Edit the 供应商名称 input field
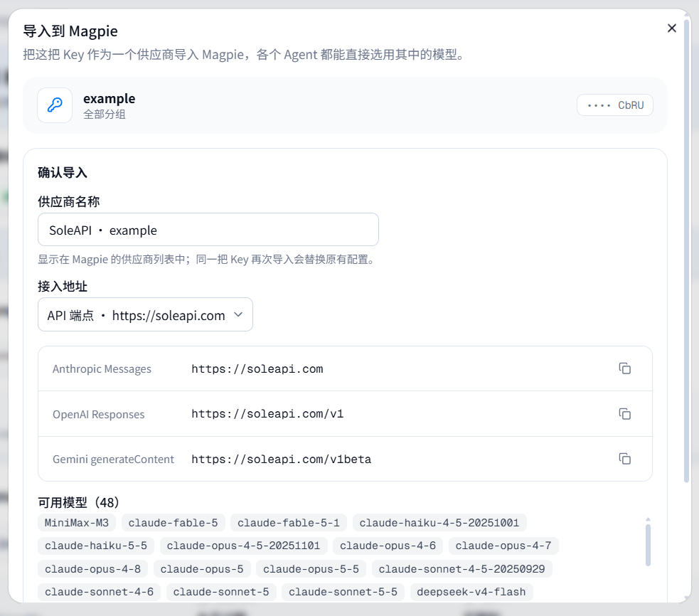Image resolution: width=699 pixels, height=616 pixels. point(208,230)
